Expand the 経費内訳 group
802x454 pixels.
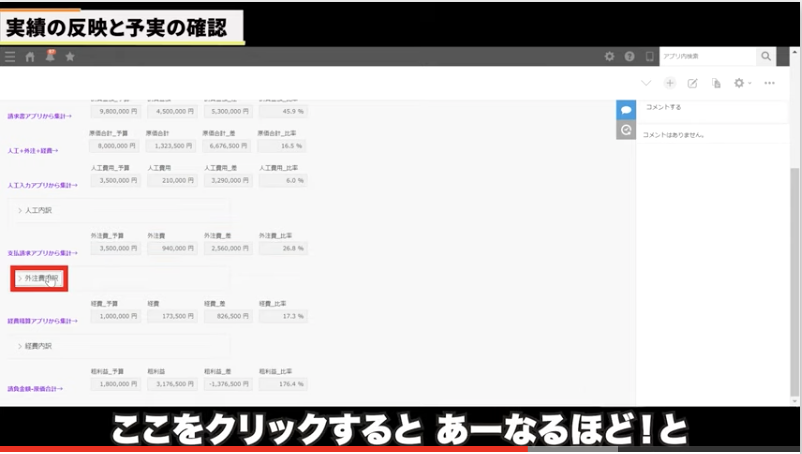(35, 346)
